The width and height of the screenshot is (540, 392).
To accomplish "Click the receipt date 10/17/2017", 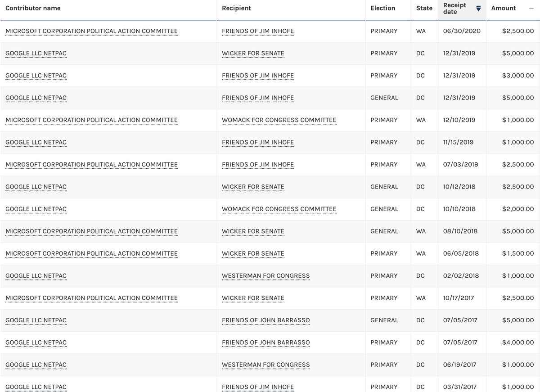I will 459,298.
